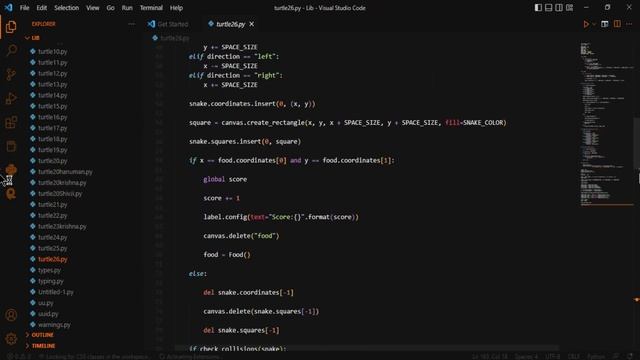The height and width of the screenshot is (360, 640).
Task: Collapse the LIB folder section
Action: [x=36, y=38]
